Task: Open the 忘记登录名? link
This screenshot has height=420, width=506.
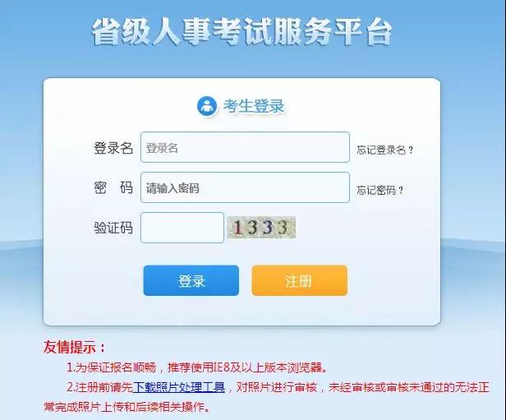Action: click(384, 150)
